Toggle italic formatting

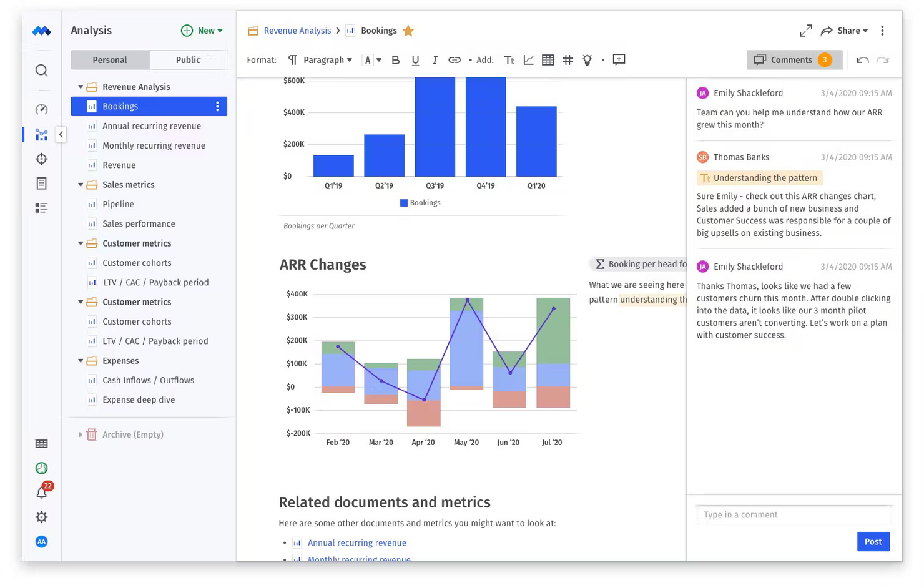click(435, 60)
